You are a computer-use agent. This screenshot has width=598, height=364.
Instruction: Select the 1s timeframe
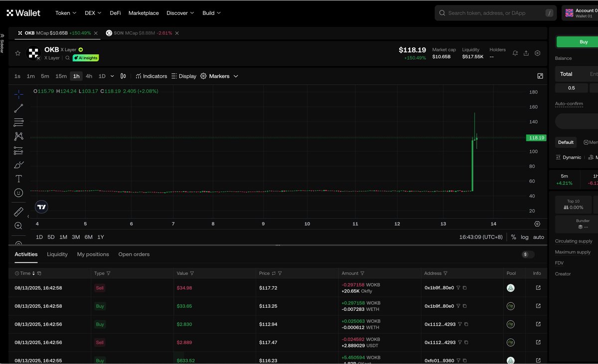[x=17, y=76]
